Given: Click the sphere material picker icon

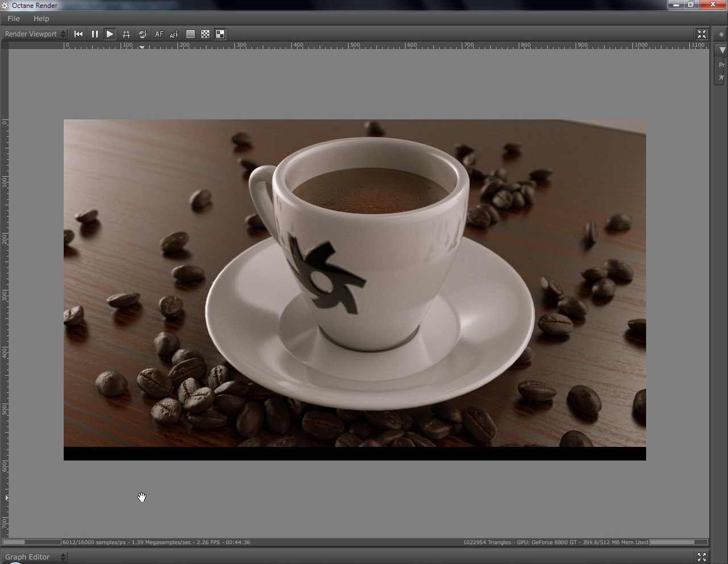Looking at the screenshot, I should [x=142, y=34].
